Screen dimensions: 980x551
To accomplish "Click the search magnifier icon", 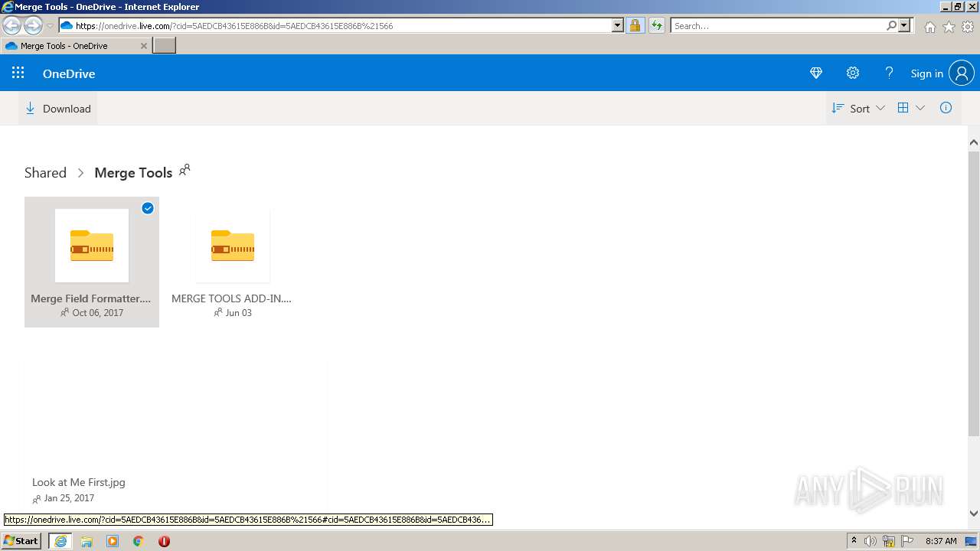I will pyautogui.click(x=892, y=25).
